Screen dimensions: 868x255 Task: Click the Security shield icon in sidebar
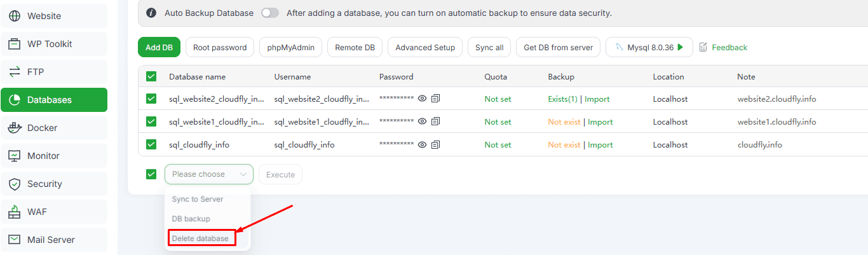(x=15, y=184)
